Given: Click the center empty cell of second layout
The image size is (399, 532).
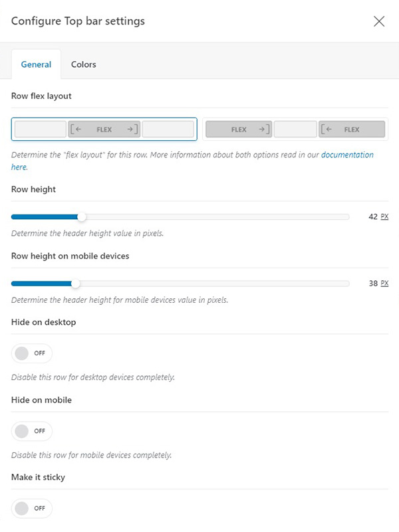Looking at the screenshot, I should 295,130.
